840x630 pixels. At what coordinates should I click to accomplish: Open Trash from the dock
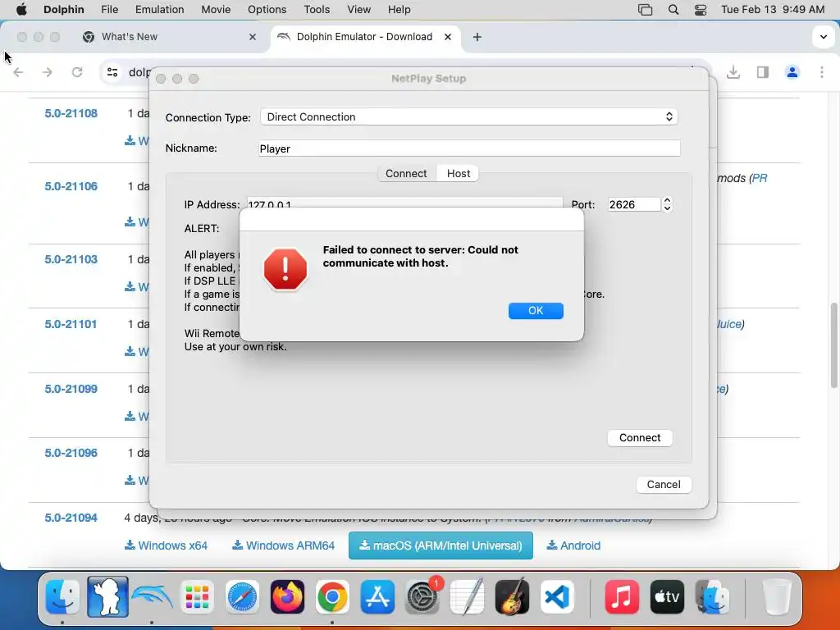[777, 596]
